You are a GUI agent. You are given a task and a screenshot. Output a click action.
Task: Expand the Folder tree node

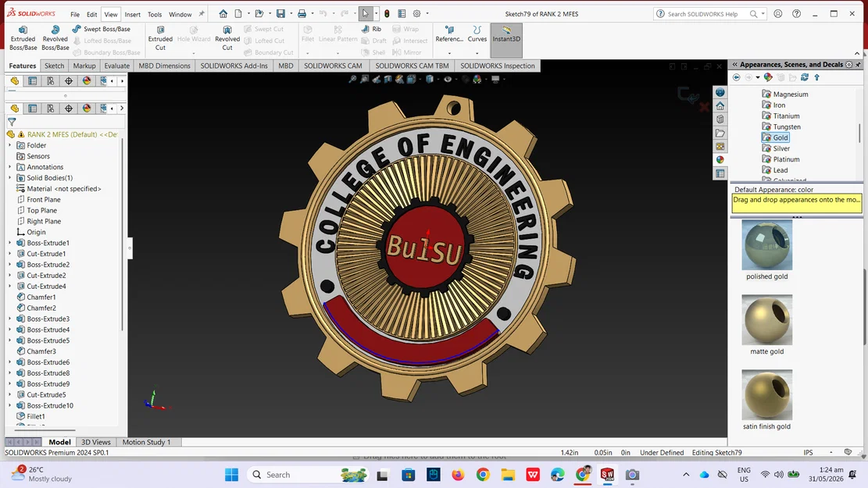tap(9, 145)
